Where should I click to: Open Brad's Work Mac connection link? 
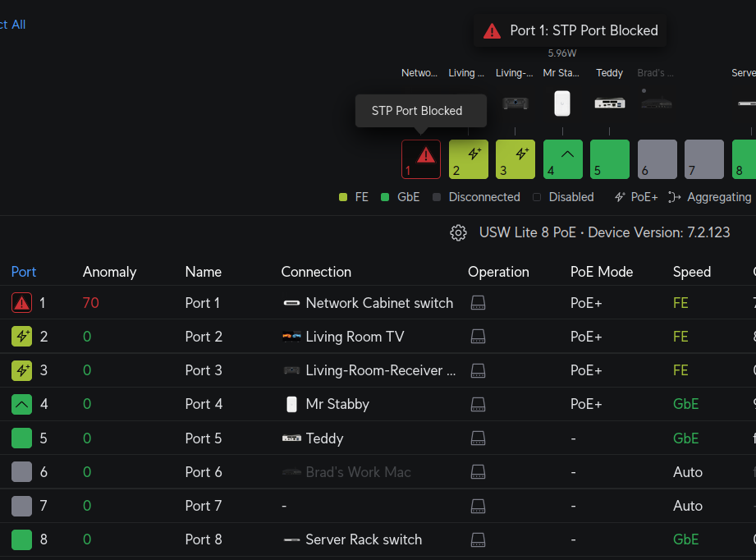coord(358,472)
